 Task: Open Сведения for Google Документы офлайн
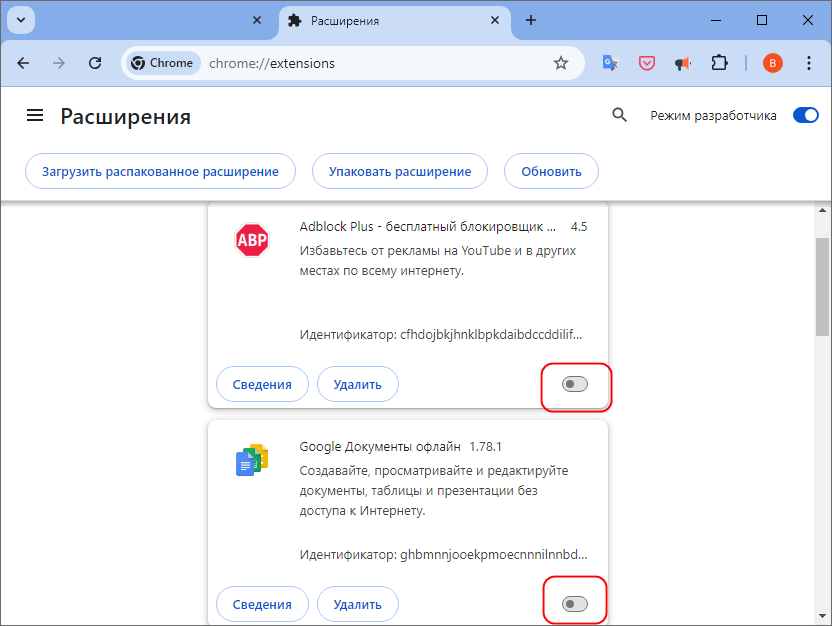[262, 604]
